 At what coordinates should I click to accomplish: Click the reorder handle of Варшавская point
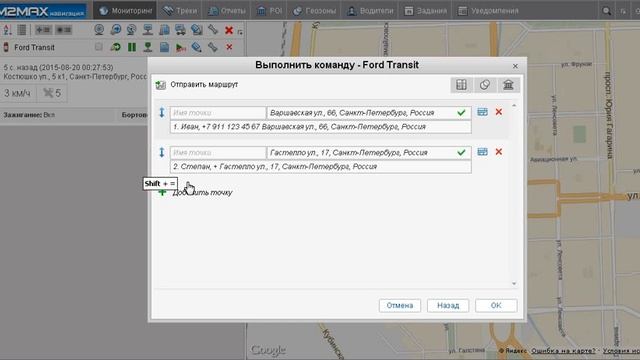pos(162,112)
